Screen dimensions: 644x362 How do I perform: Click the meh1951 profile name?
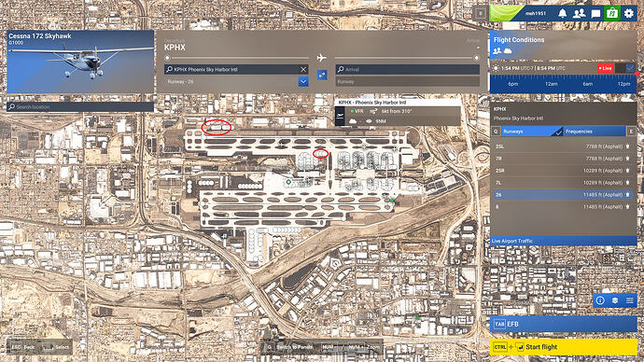[x=536, y=14]
